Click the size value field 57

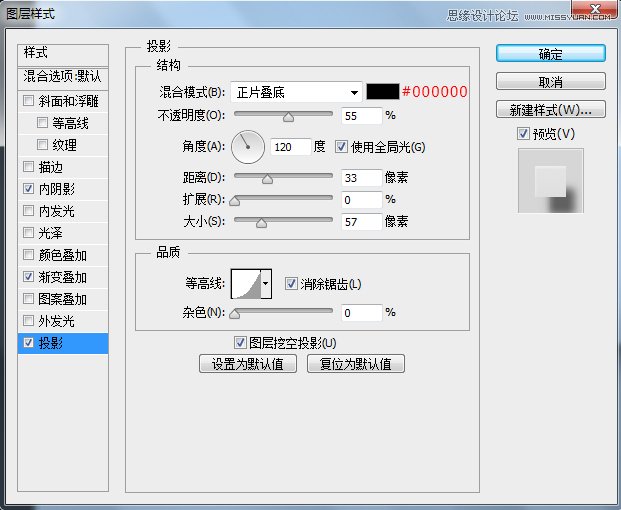362,222
